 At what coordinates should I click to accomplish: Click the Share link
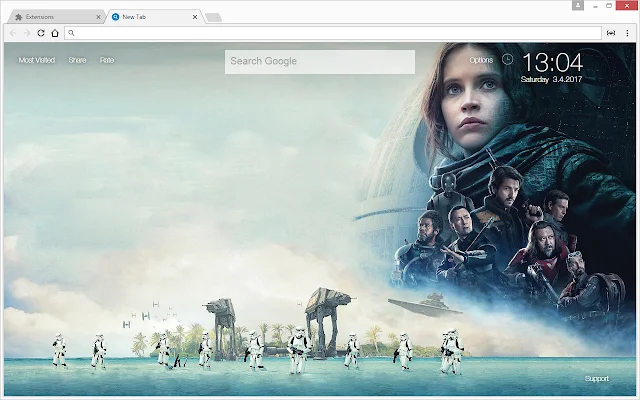pyautogui.click(x=77, y=60)
